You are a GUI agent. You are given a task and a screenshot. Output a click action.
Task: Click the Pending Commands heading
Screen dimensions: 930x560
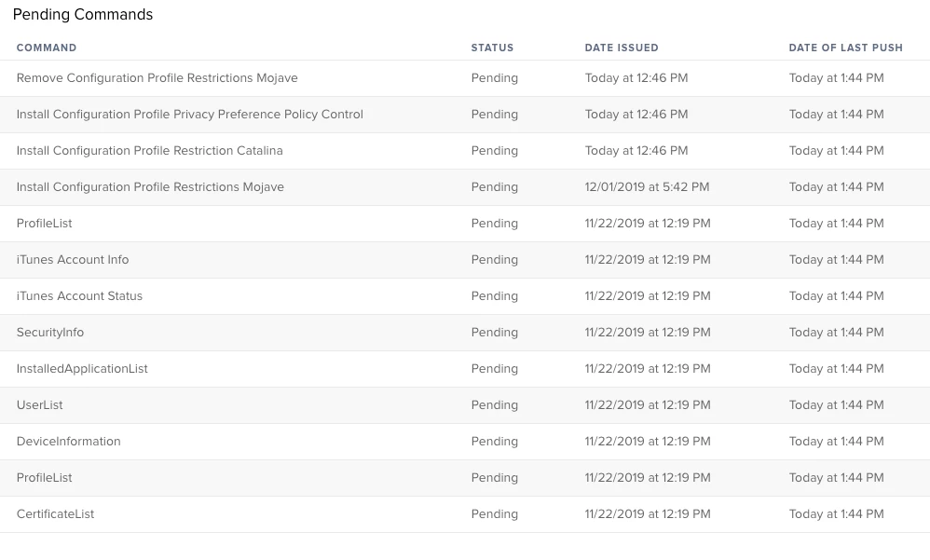pos(83,14)
